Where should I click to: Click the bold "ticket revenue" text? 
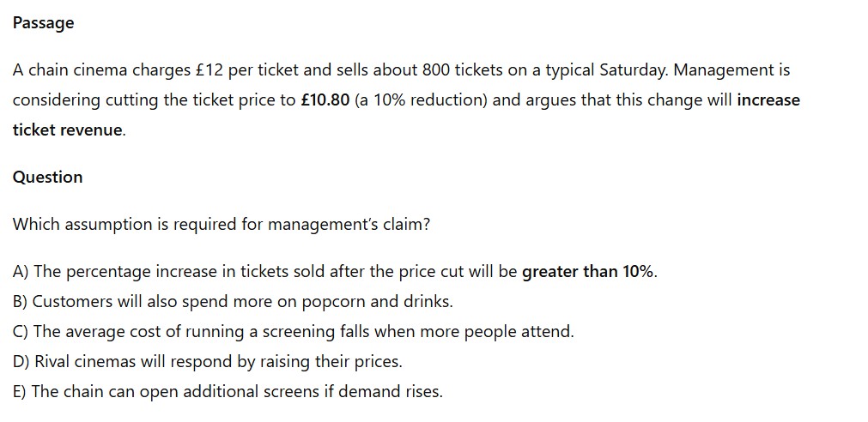point(68,130)
